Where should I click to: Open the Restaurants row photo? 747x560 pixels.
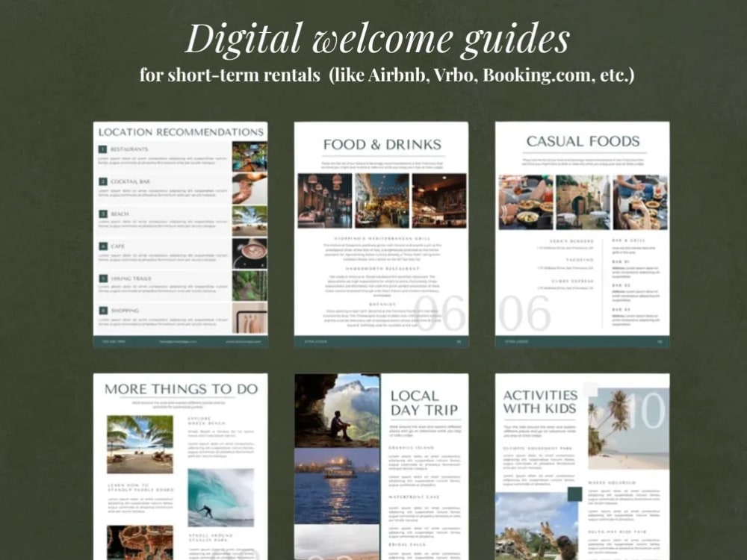[x=249, y=157]
